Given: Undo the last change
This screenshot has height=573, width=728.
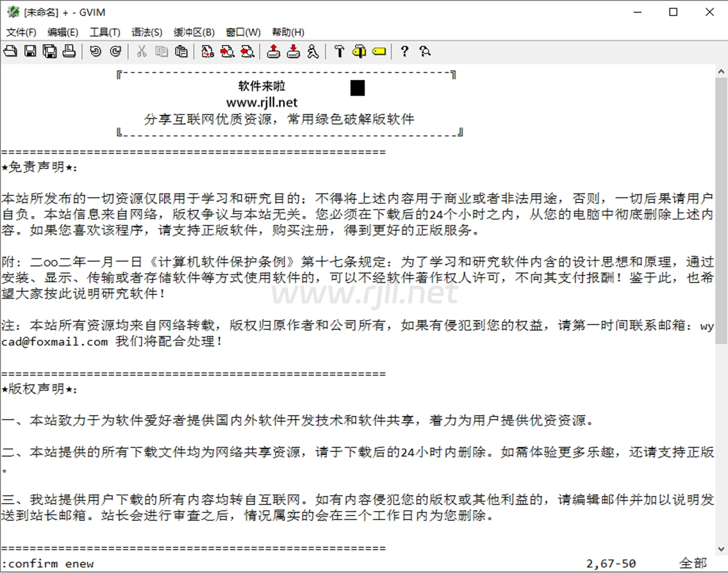Looking at the screenshot, I should point(96,52).
